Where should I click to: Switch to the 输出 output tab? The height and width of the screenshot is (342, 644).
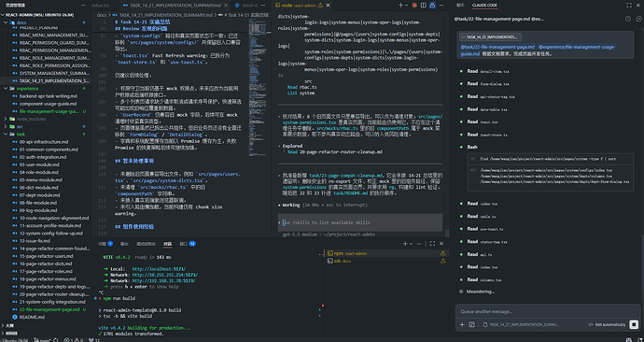pos(124,244)
